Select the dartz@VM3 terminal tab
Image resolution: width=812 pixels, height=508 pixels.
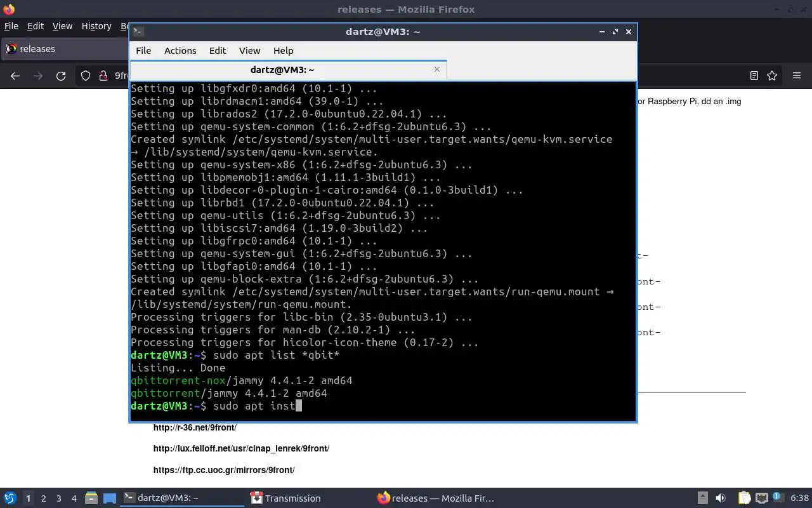point(289,70)
